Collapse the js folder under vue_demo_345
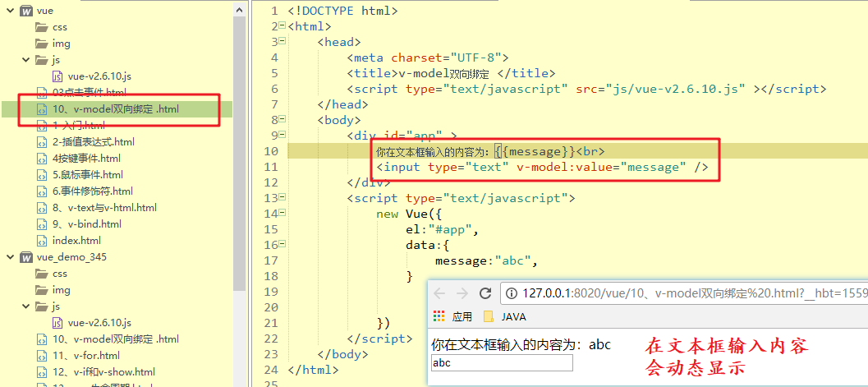 coord(25,306)
